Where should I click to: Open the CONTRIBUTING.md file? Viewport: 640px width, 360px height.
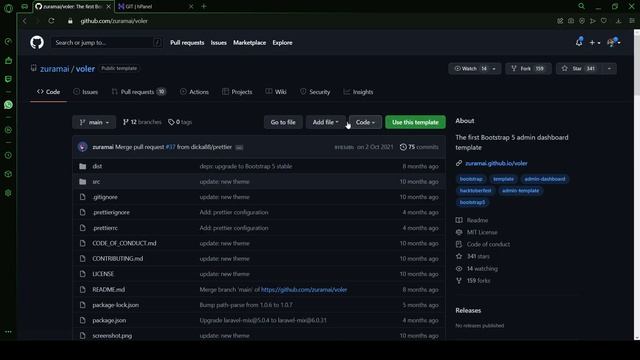[118, 259]
